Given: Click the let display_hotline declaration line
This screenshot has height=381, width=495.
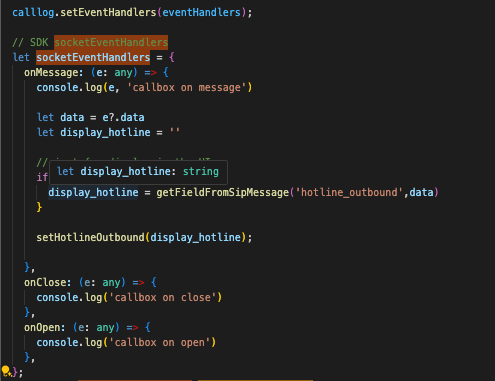Looking at the screenshot, I should (x=108, y=132).
